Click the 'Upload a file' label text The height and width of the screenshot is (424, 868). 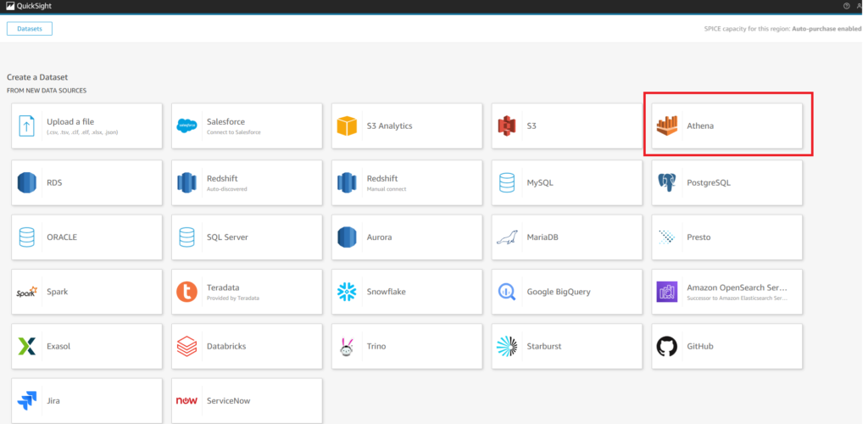tap(70, 122)
